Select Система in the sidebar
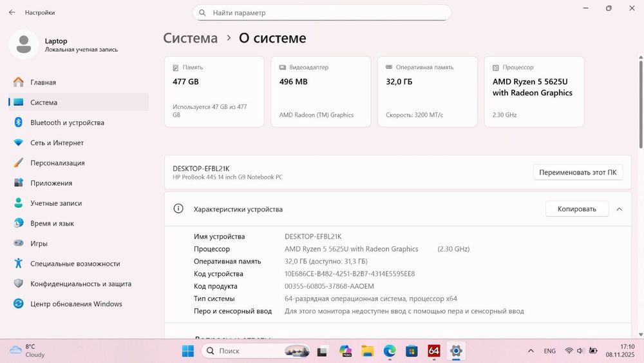The height and width of the screenshot is (363, 644). (x=79, y=102)
